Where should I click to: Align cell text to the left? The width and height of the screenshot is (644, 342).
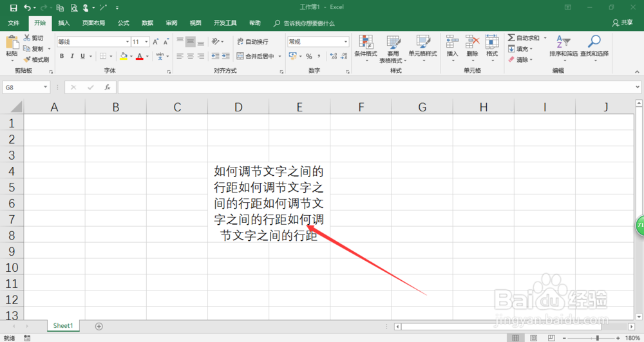tap(180, 56)
